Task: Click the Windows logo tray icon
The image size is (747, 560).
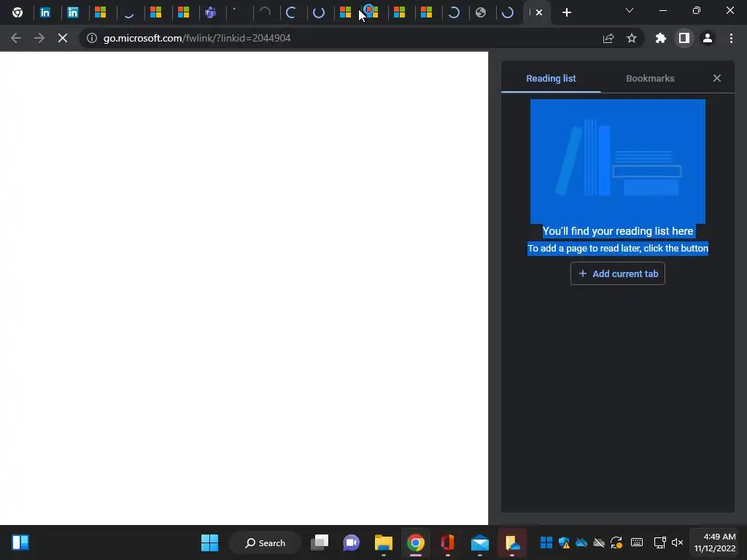Action: click(x=546, y=542)
